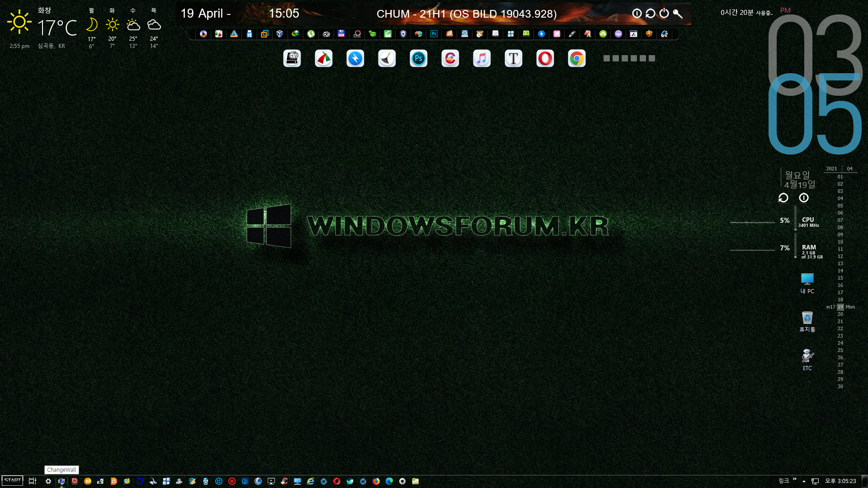Click the 목 forecast cloud icon
The image size is (868, 488).
[154, 24]
